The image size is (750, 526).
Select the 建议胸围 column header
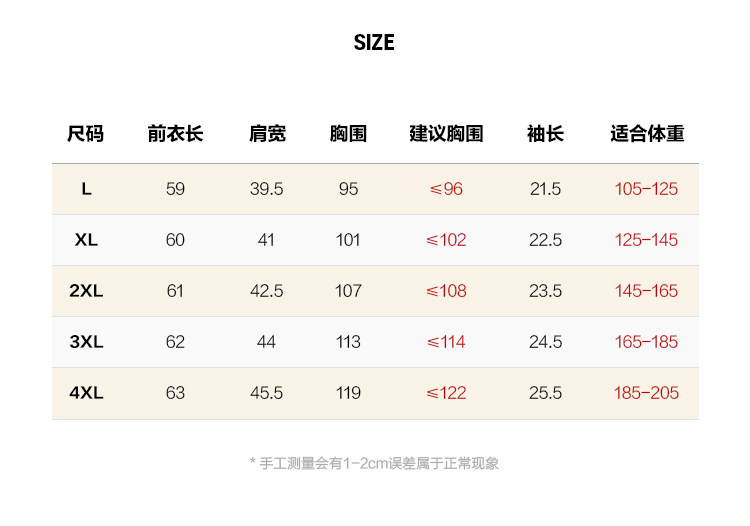(x=446, y=134)
